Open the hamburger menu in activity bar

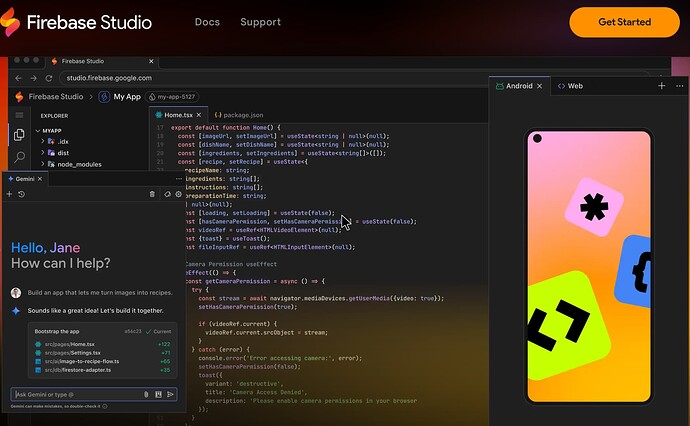19,115
